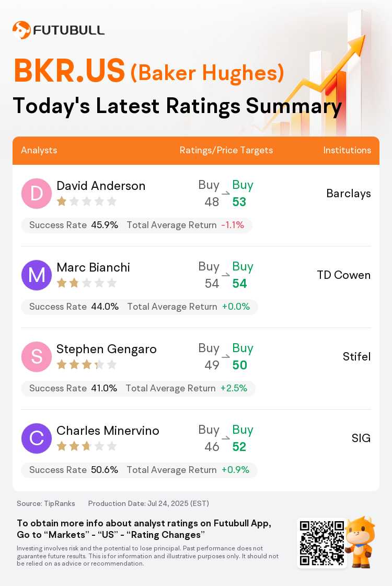Select David Anderson's pink D avatar

(x=36, y=194)
